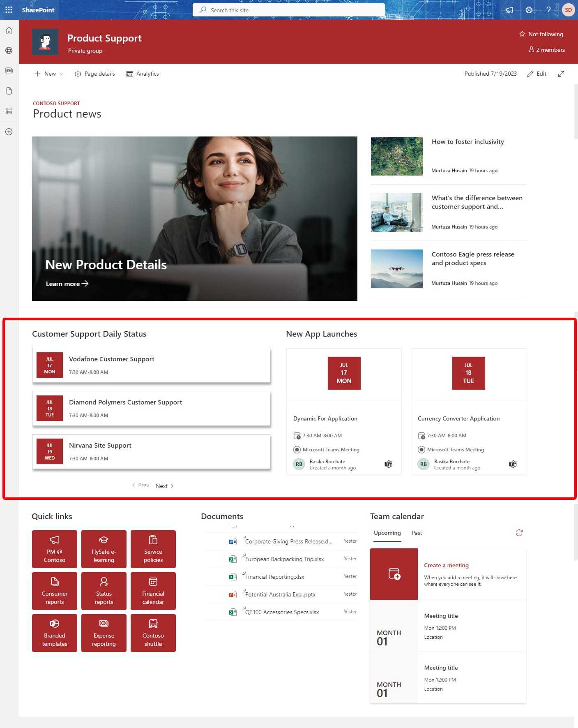Viewport: 578px width, 728px height.
Task: Go to Next page of events
Action: pyautogui.click(x=165, y=486)
